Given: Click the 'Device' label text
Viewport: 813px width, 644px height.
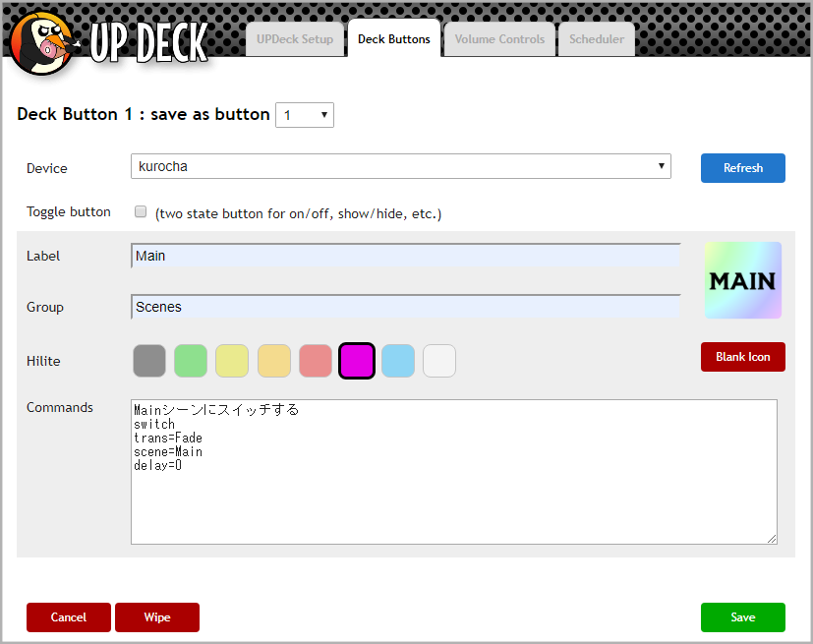Looking at the screenshot, I should (x=46, y=168).
